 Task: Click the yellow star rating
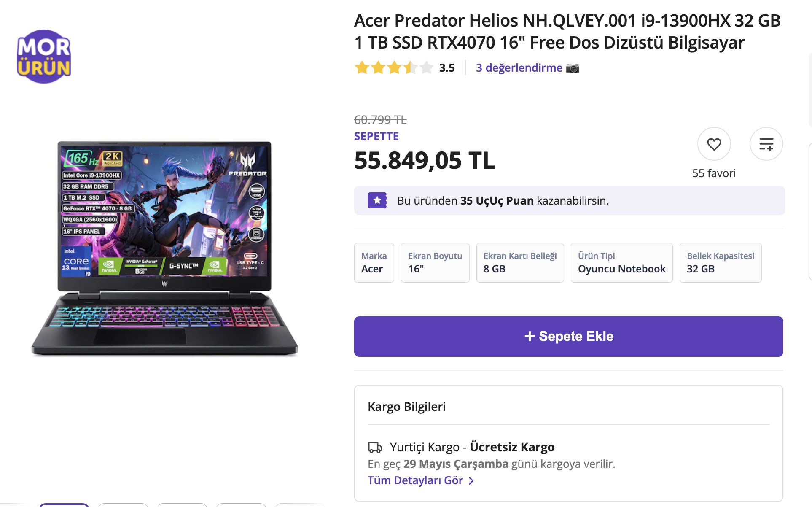coord(393,68)
